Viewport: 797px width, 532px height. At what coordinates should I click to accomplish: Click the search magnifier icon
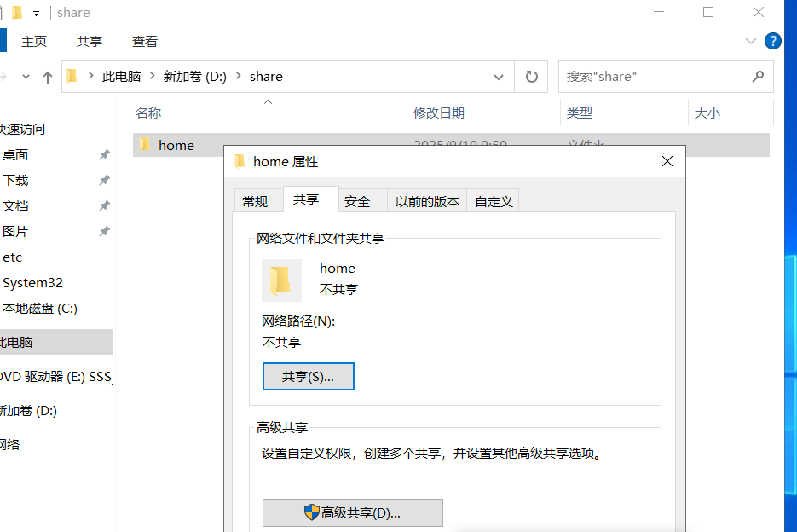pyautogui.click(x=757, y=77)
